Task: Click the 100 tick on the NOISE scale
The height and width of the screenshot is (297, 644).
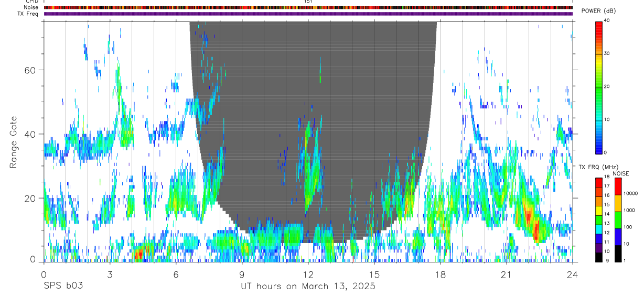Action: point(628,227)
